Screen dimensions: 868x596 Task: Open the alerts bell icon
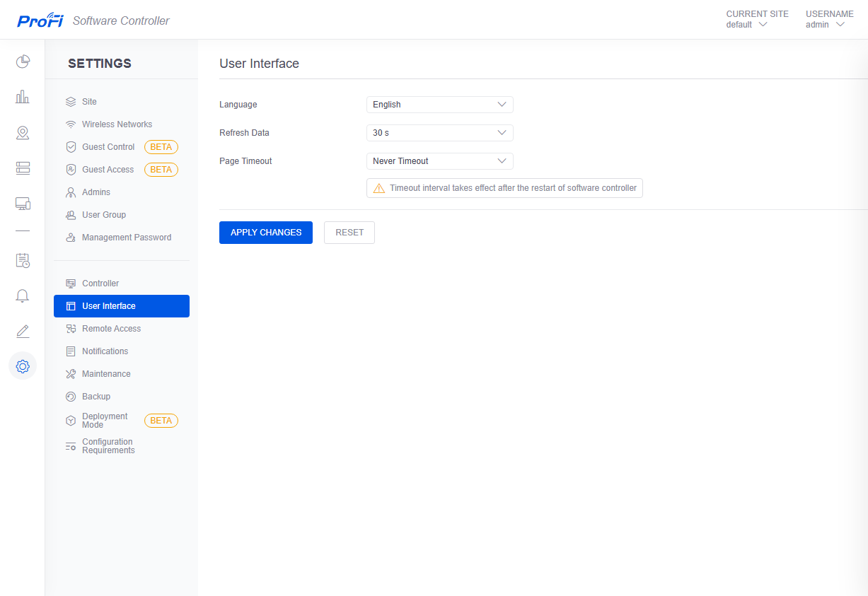pos(23,296)
